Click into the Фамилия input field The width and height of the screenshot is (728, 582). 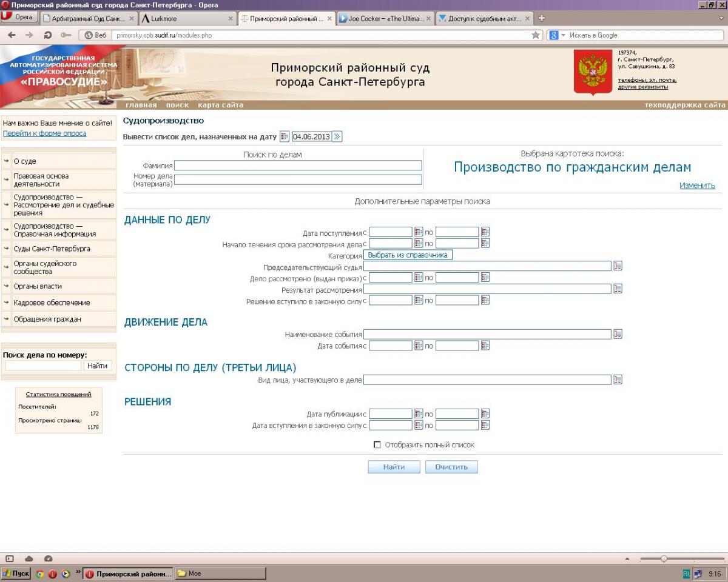tap(297, 166)
